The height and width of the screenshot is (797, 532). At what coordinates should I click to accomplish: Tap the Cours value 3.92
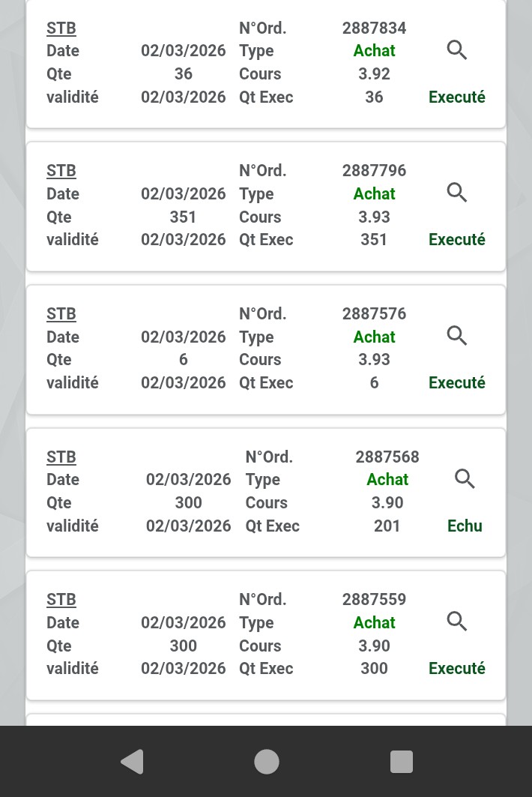point(374,74)
